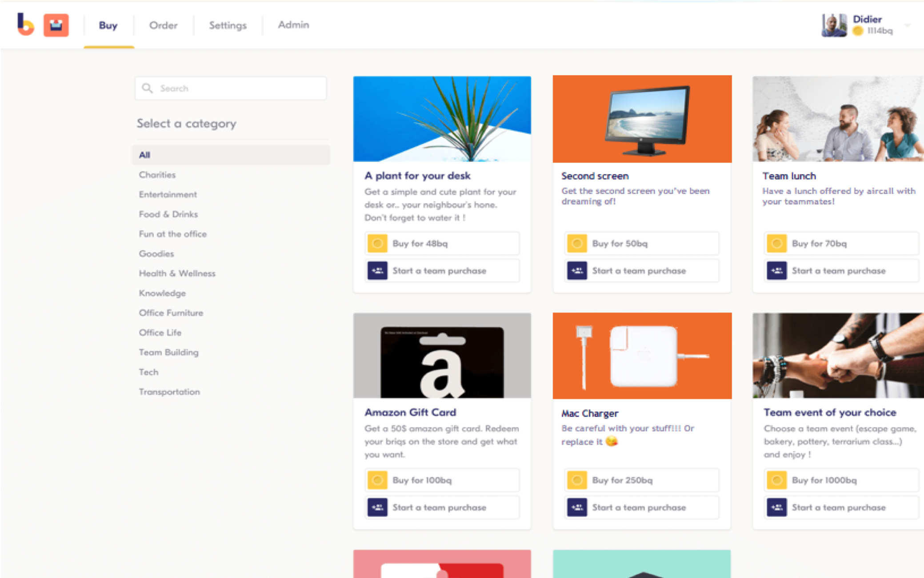Screen dimensions: 924x578
Task: Go to the Admin tab
Action: [293, 25]
